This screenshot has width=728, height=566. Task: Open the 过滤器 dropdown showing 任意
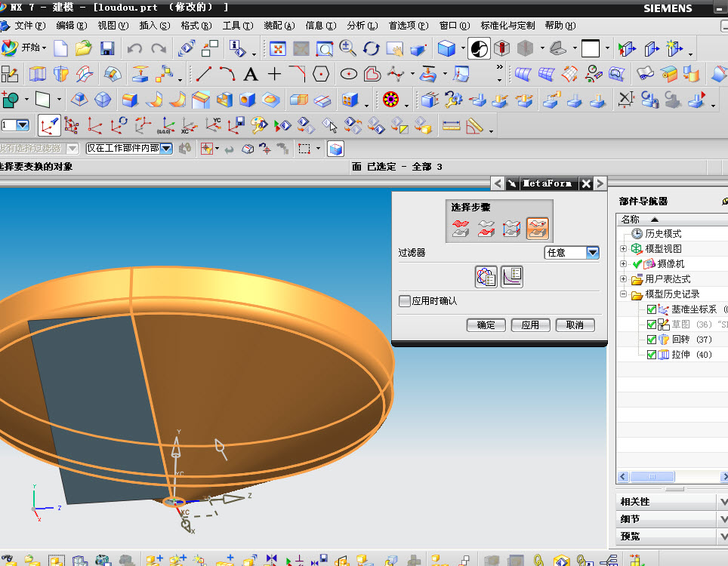pos(592,253)
